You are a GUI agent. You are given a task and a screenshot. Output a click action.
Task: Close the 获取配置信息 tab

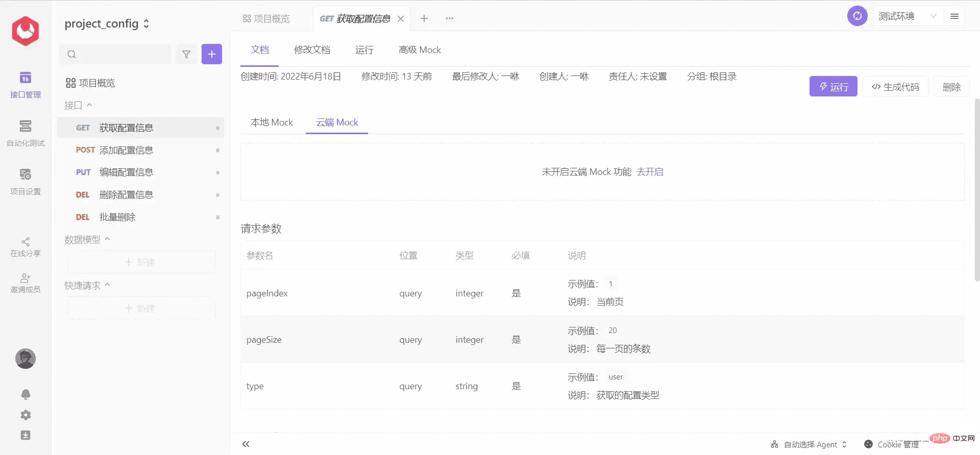[401, 19]
